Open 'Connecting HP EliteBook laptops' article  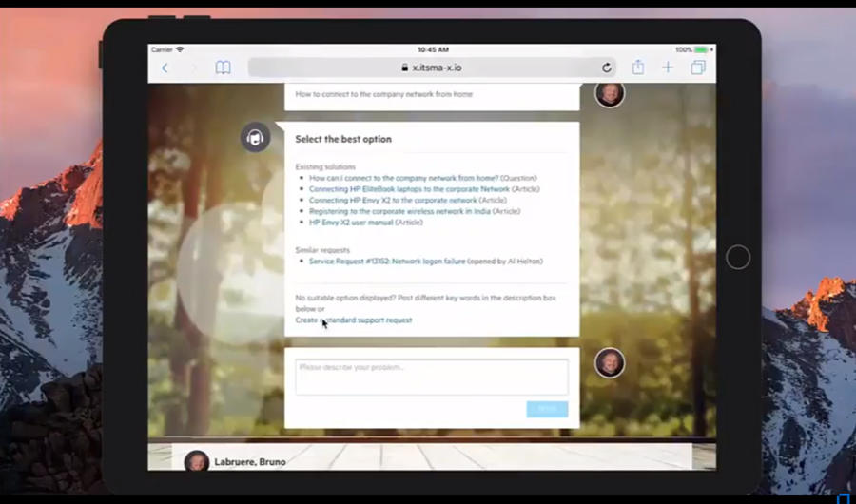coord(408,189)
